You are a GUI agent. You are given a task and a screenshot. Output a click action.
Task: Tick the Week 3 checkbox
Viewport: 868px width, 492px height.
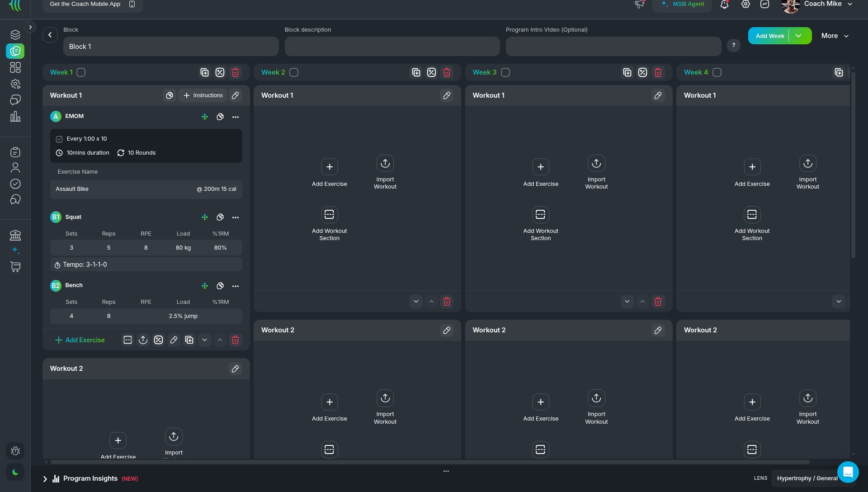point(505,72)
